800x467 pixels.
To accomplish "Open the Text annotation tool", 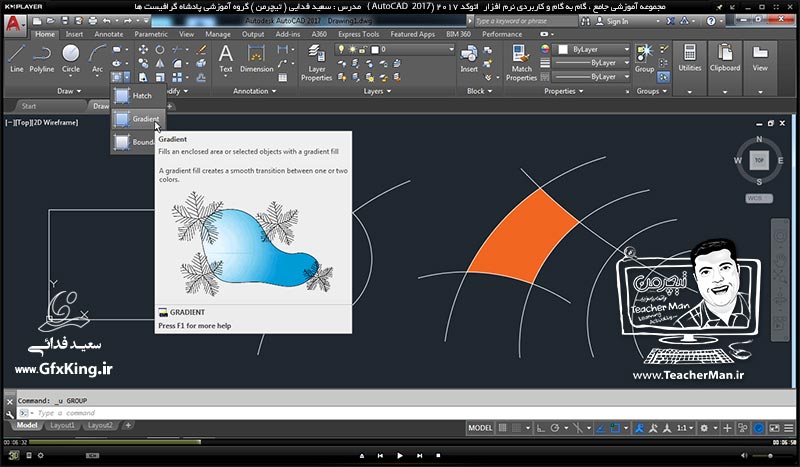I will coord(226,59).
